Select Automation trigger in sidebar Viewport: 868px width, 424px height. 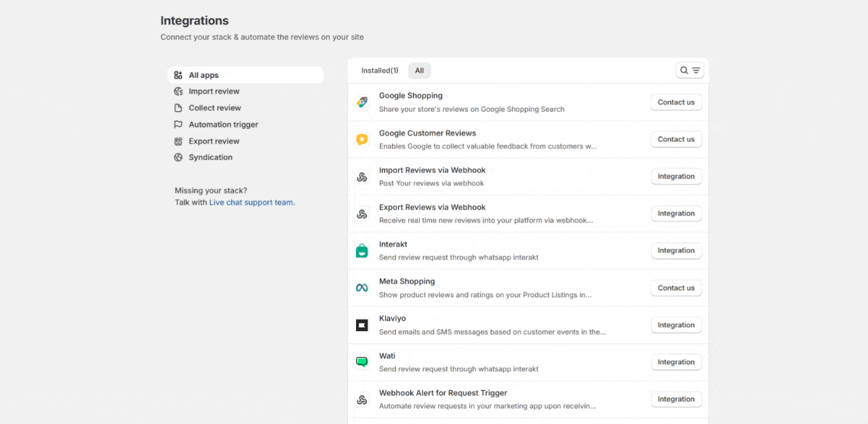pyautogui.click(x=223, y=125)
